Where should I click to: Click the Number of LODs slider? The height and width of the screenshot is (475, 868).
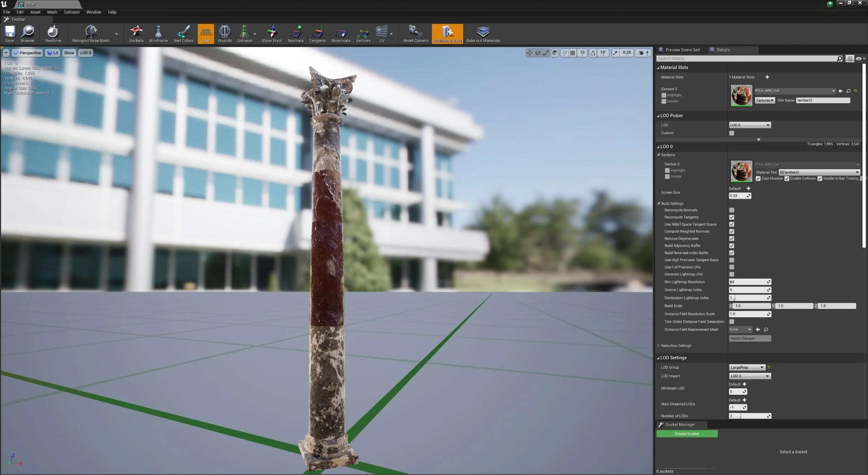click(749, 416)
